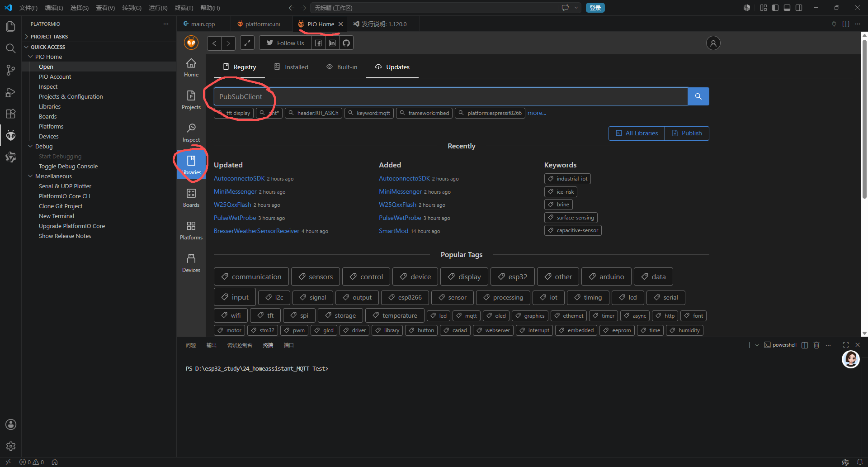Open the dropdown arrow beside the title search bar
The image size is (868, 467).
pos(576,8)
